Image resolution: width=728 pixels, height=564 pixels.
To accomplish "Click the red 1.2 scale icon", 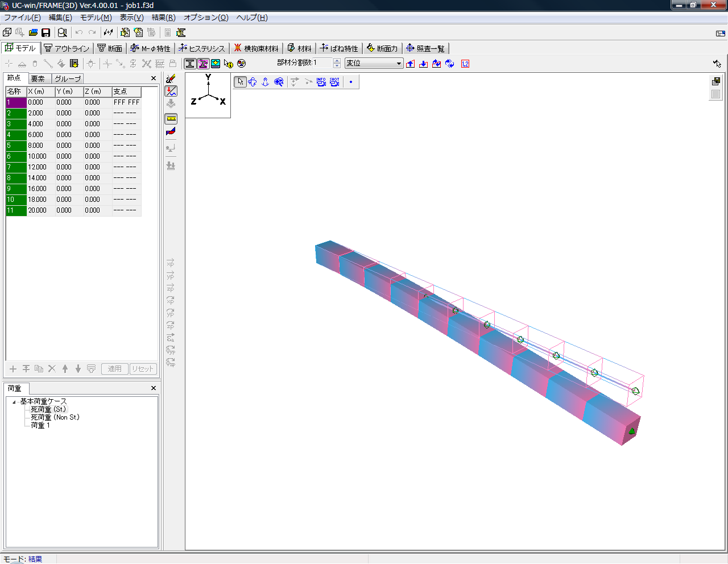I will [x=465, y=64].
